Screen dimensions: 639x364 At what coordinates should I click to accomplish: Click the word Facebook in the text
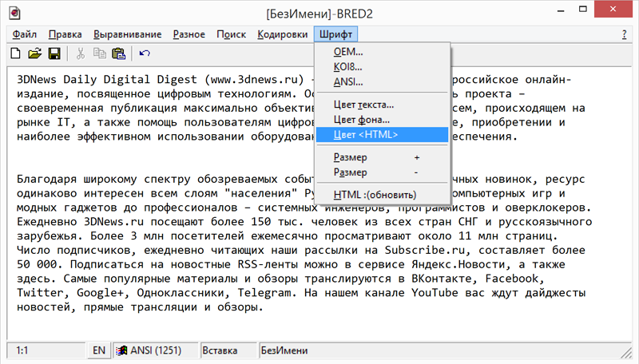tap(512, 279)
